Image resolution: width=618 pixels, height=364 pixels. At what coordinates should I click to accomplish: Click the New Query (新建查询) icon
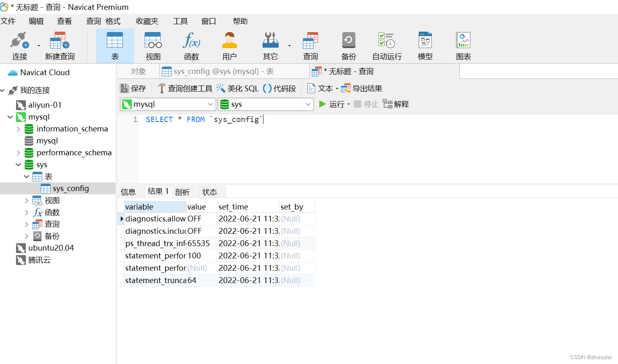60,46
